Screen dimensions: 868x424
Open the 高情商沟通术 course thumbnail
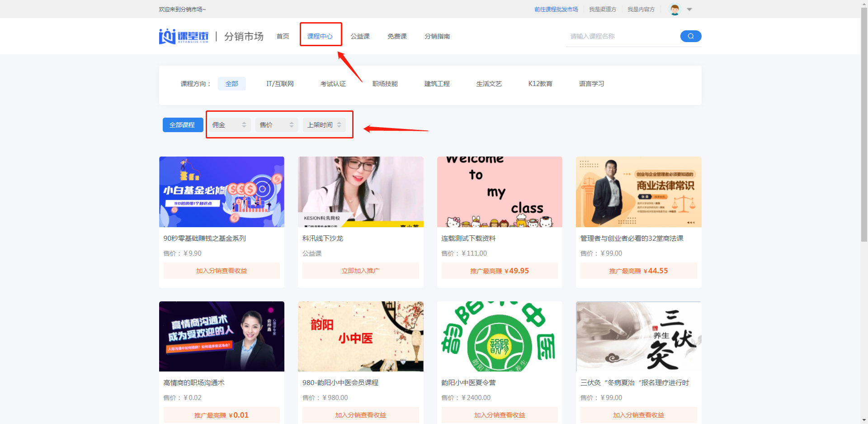[x=222, y=336]
